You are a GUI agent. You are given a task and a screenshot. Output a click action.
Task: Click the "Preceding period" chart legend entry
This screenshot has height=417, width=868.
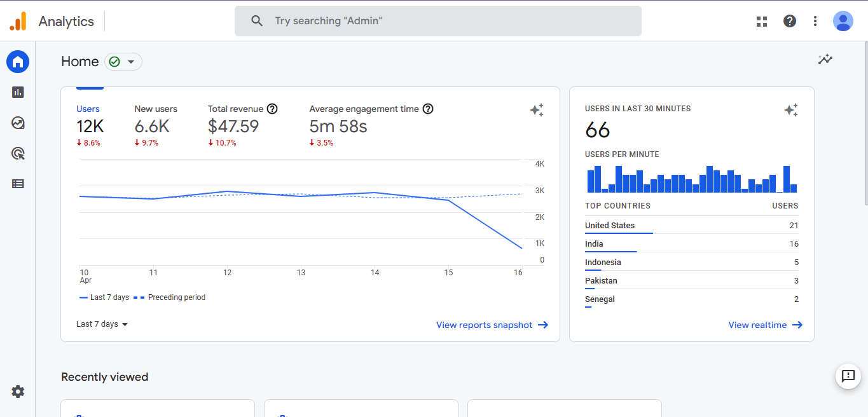[x=170, y=297]
